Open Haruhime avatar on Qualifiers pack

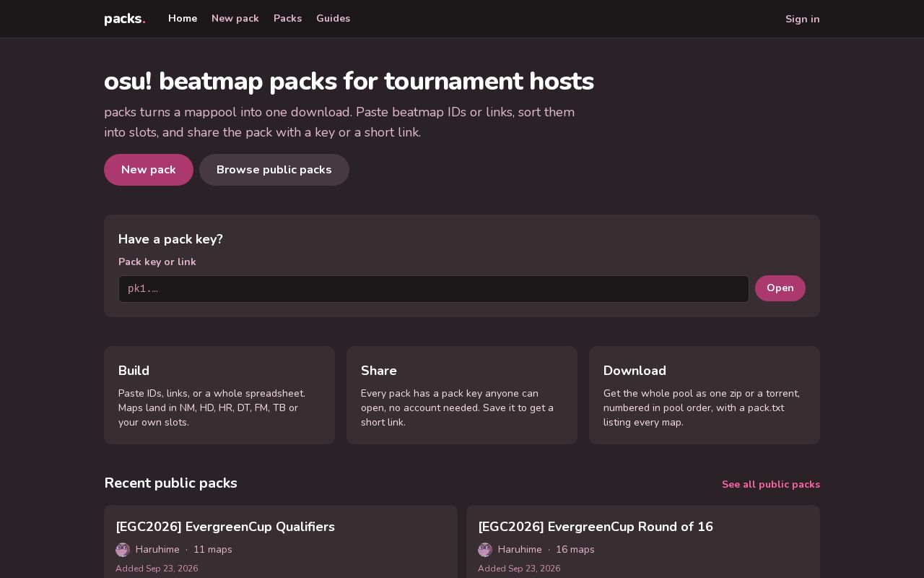click(123, 550)
